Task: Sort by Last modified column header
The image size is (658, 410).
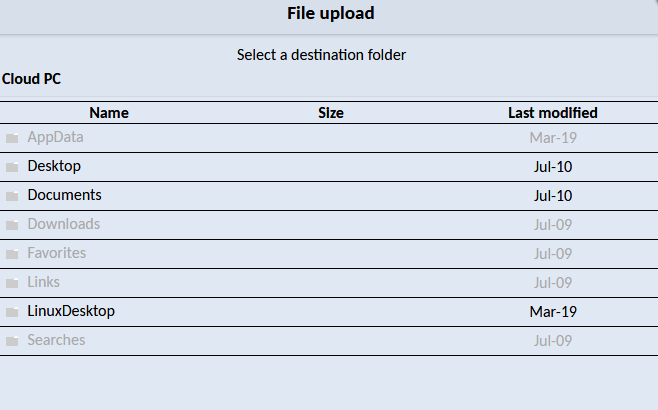Action: pyautogui.click(x=553, y=113)
